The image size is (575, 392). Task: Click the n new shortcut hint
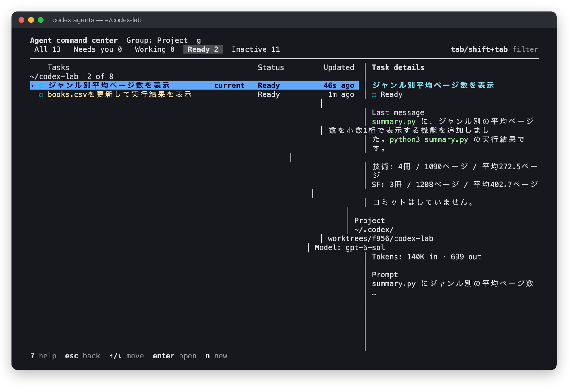click(216, 356)
